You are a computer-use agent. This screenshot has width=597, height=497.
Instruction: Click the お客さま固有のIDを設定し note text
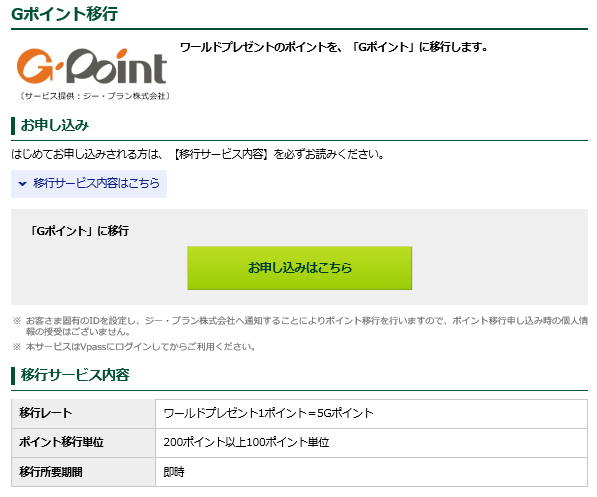[307, 326]
